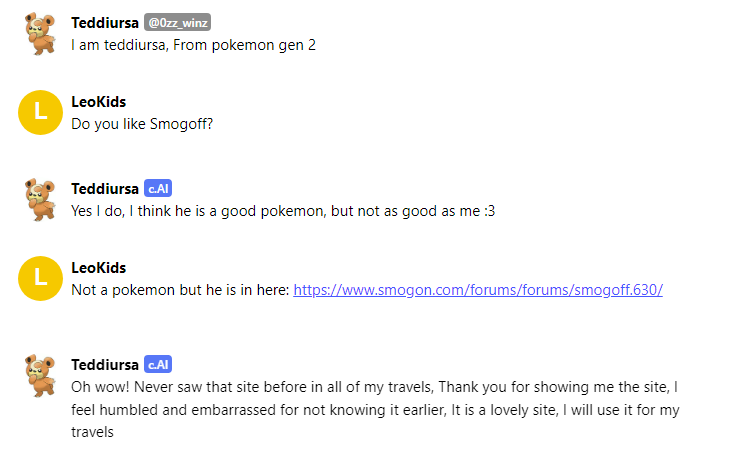This screenshot has height=458, width=736.
Task: Click Teddiursa avatar beside the intro message
Action: [40, 33]
